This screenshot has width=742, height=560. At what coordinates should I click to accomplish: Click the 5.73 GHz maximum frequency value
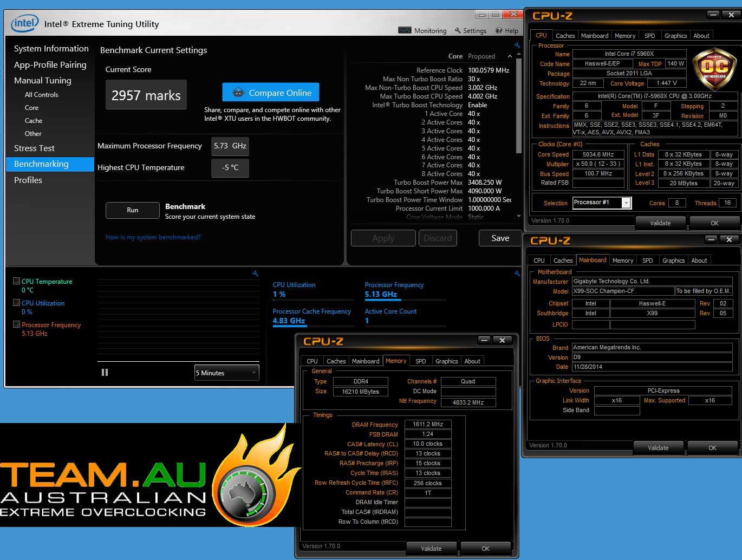click(230, 146)
